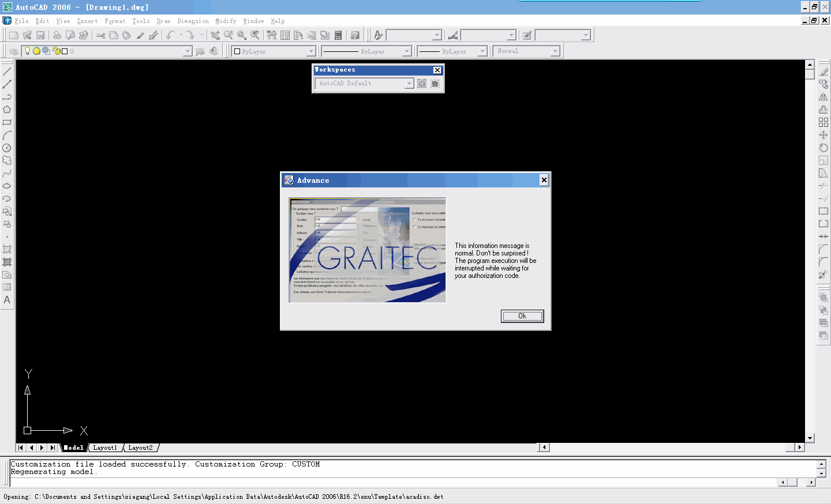Image resolution: width=831 pixels, height=504 pixels.
Task: Click the Rotate modify tool
Action: click(823, 148)
